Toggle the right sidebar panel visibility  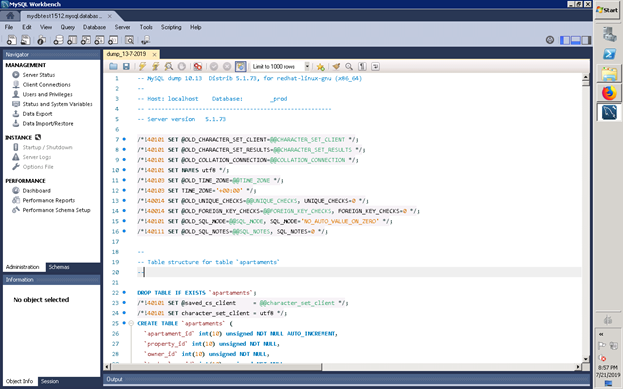coord(586,40)
